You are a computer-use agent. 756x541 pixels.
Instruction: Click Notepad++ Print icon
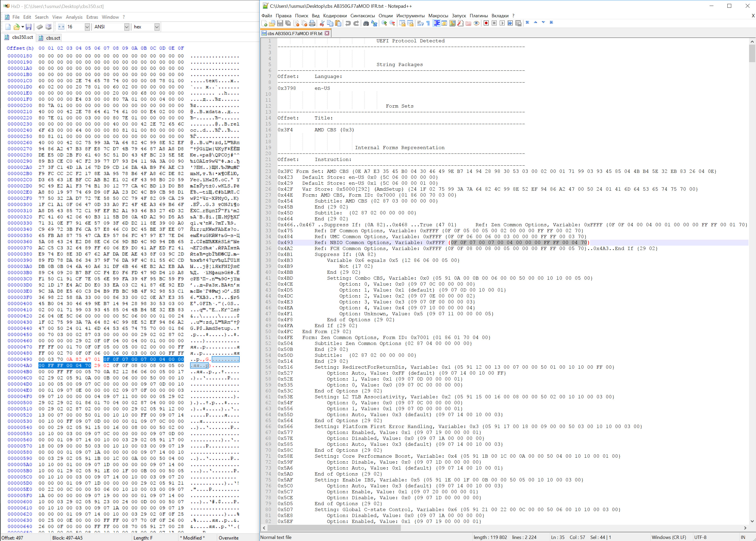pos(312,23)
